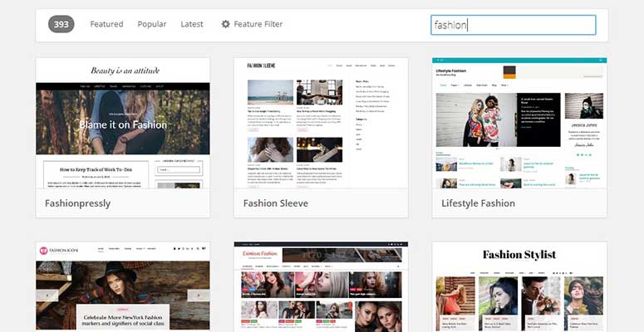Click the Fashion Sleeve theme name

point(276,203)
